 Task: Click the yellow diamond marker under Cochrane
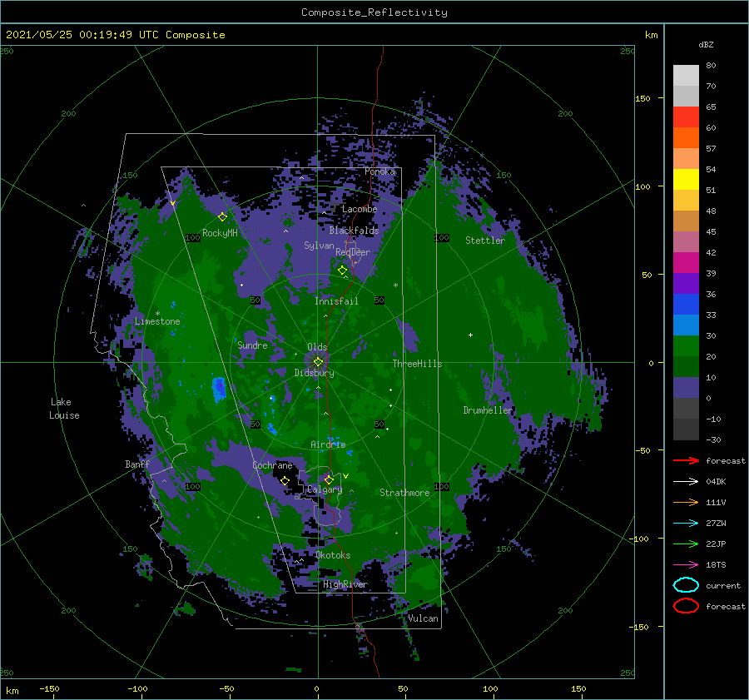coord(285,480)
